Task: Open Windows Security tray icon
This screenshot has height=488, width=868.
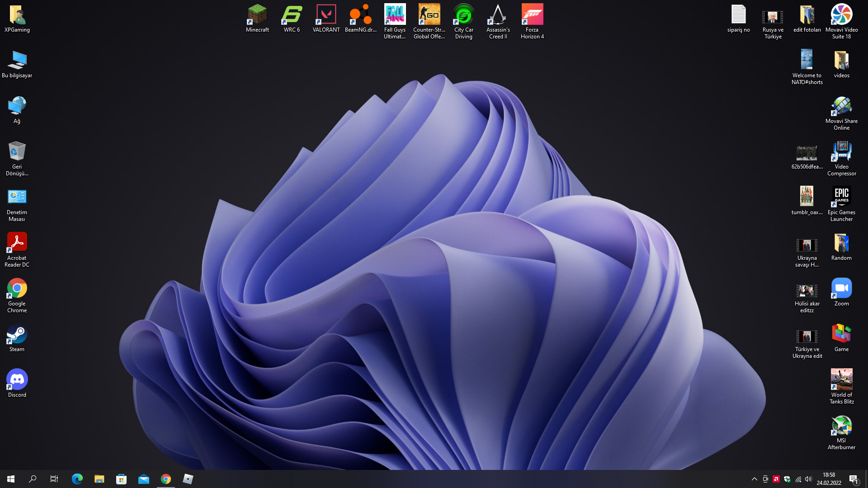Action: tap(787, 479)
